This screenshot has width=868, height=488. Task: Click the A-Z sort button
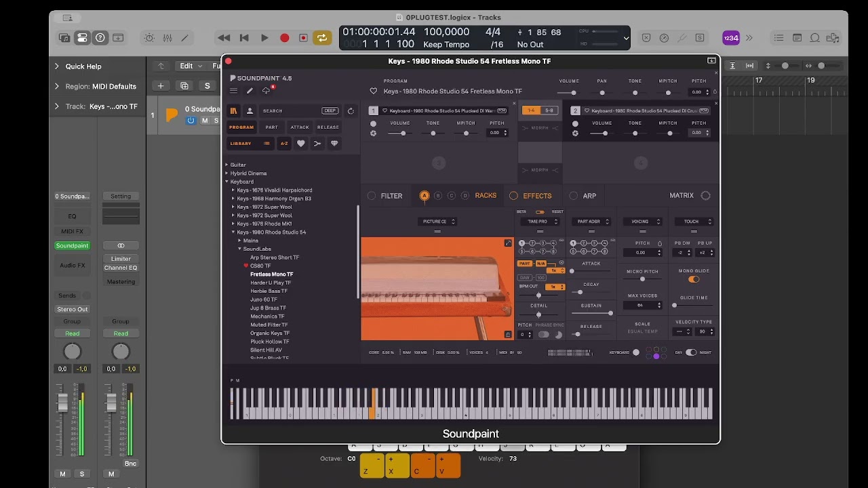pyautogui.click(x=284, y=144)
